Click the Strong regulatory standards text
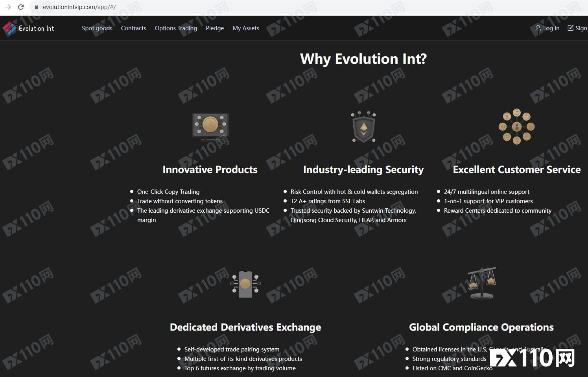The width and height of the screenshot is (588, 377). point(449,359)
